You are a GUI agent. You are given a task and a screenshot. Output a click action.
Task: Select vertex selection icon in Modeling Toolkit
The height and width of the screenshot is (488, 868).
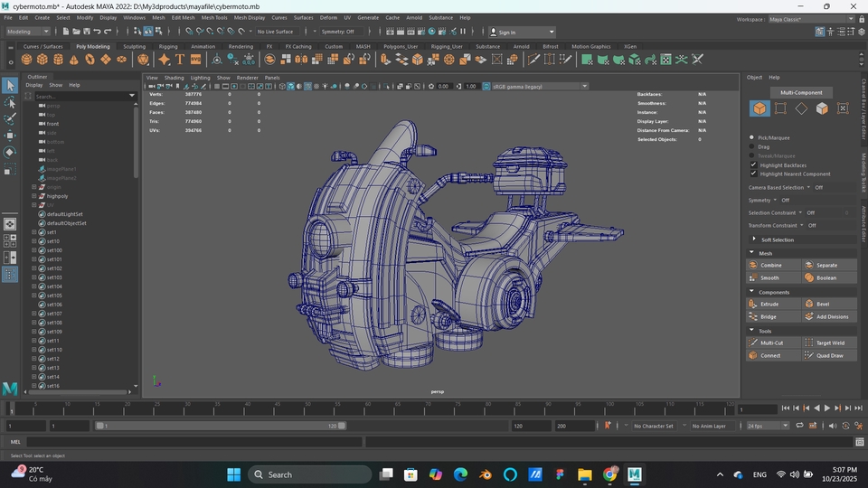(x=780, y=108)
